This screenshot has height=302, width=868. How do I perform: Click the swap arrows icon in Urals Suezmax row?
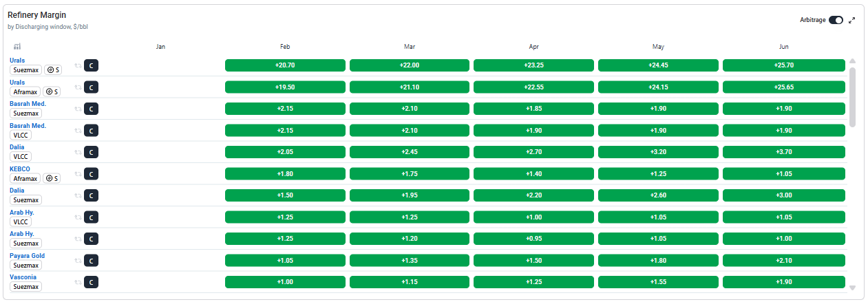coord(78,65)
